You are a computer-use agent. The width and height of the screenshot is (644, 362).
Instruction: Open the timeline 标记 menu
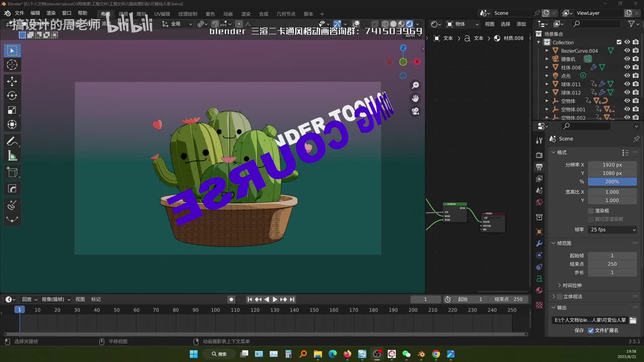[96, 299]
